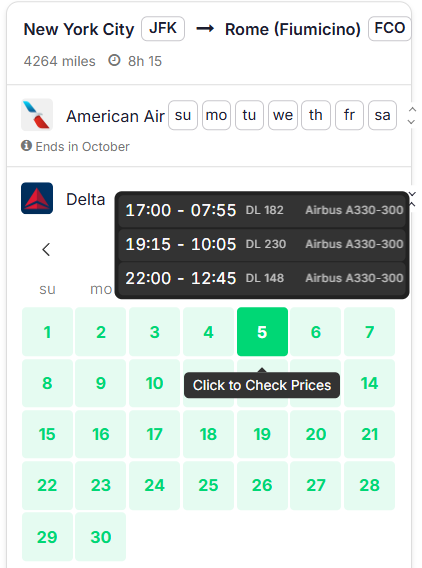Pick calendar date 19

point(262,434)
